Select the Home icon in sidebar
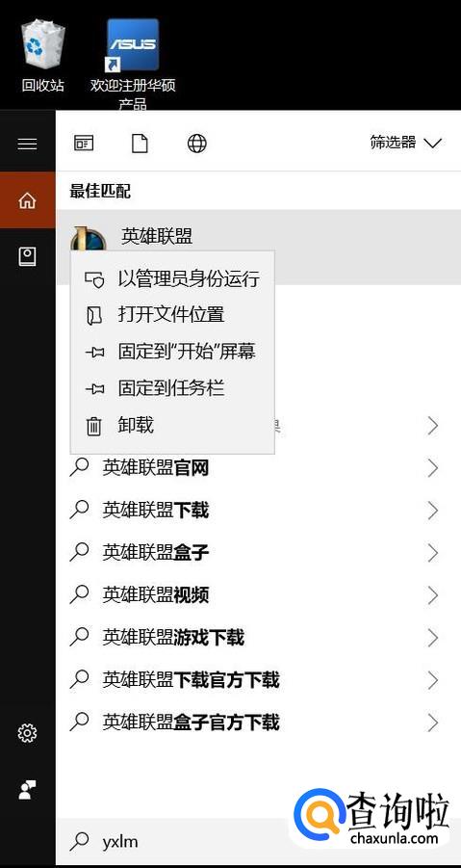461x868 pixels. tap(27, 199)
